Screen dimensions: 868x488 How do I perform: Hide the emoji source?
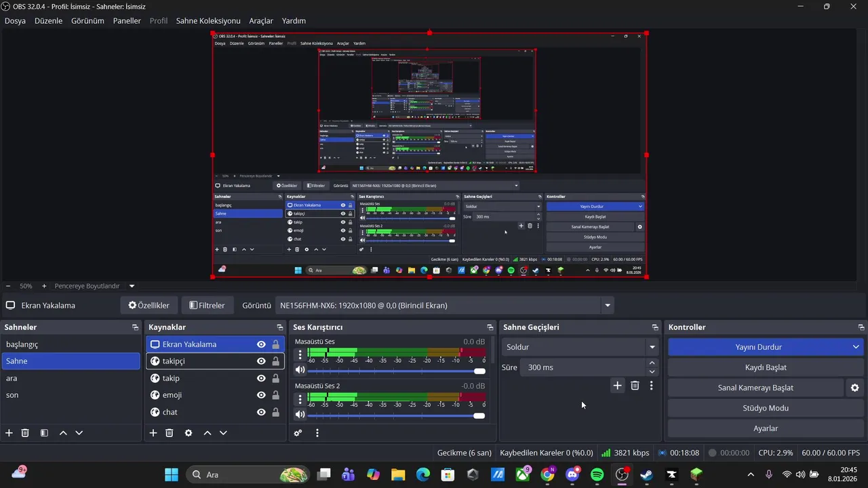point(261,395)
